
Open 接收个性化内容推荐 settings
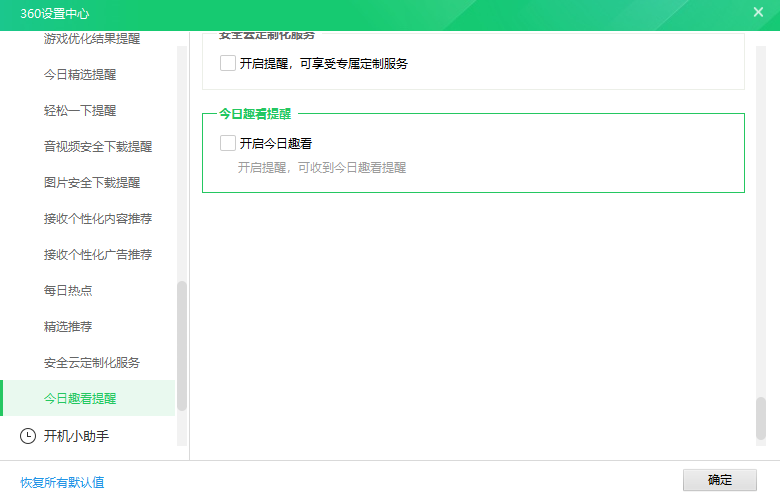(98, 218)
